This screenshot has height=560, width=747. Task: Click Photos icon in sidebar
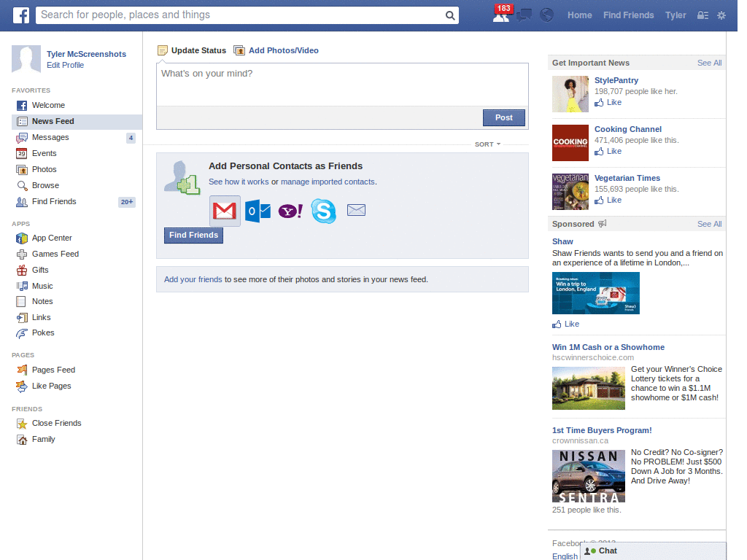[x=22, y=169]
